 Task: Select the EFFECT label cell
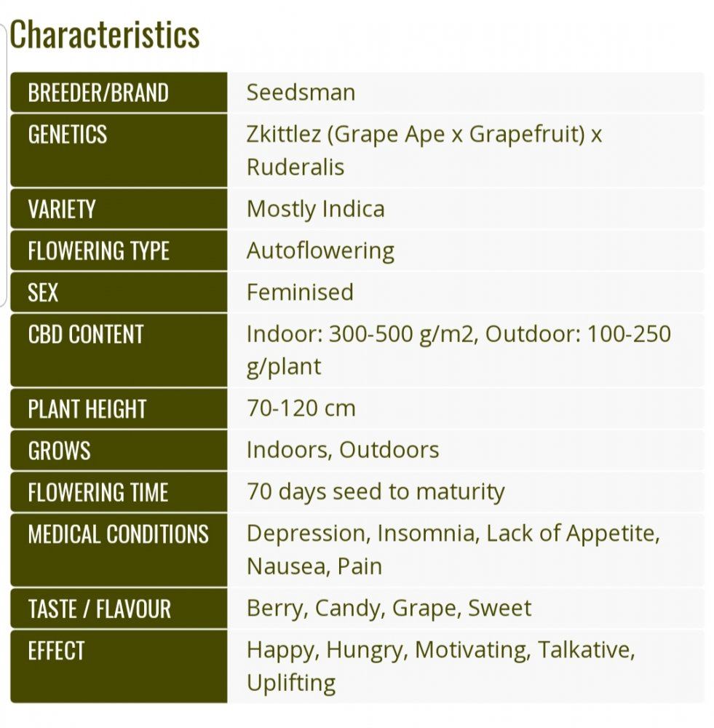119,667
